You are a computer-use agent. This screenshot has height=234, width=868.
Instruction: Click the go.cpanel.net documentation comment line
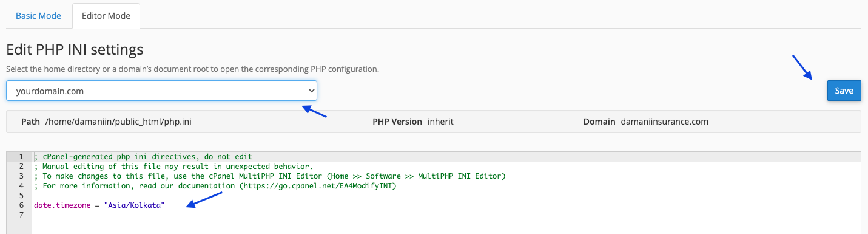[x=215, y=186]
